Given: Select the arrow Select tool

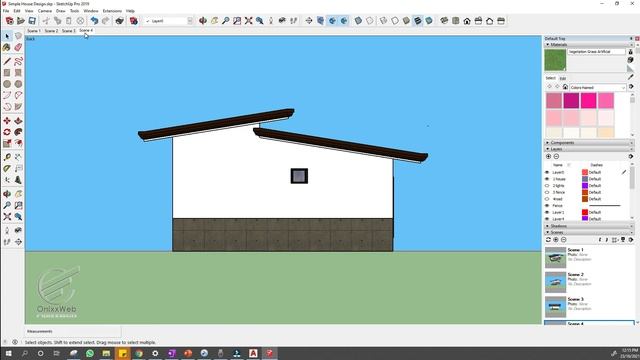Looking at the screenshot, I should (x=7, y=36).
